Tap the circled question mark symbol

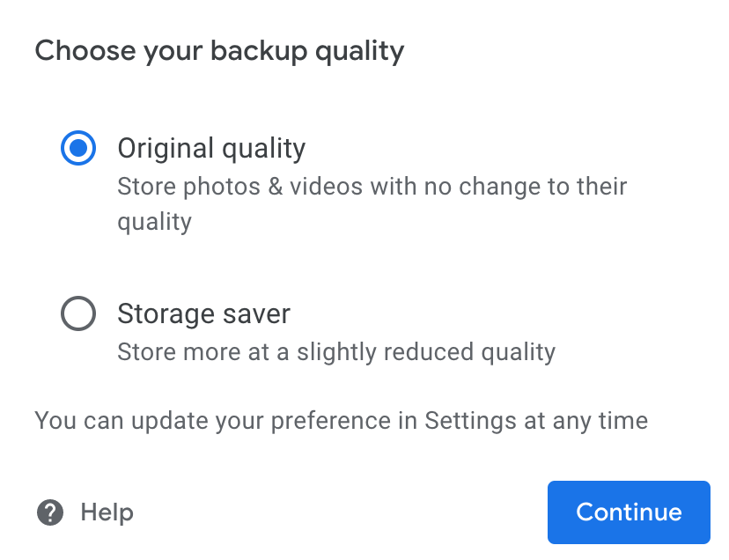point(50,512)
